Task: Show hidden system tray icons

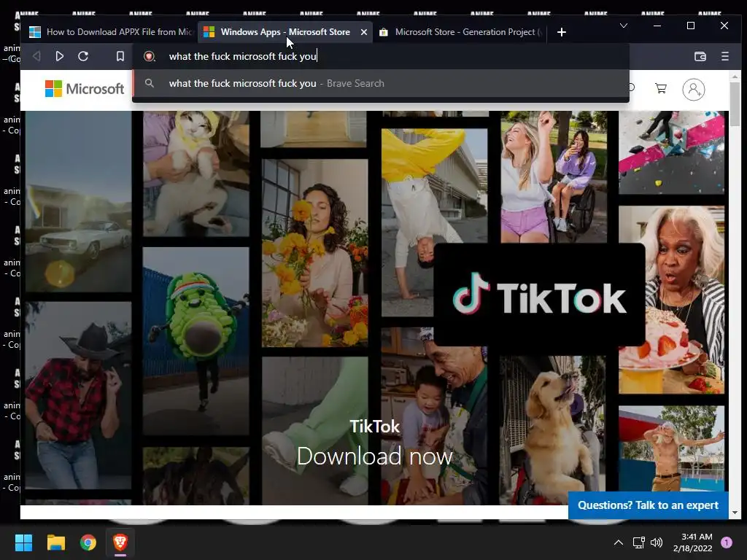Action: click(618, 542)
